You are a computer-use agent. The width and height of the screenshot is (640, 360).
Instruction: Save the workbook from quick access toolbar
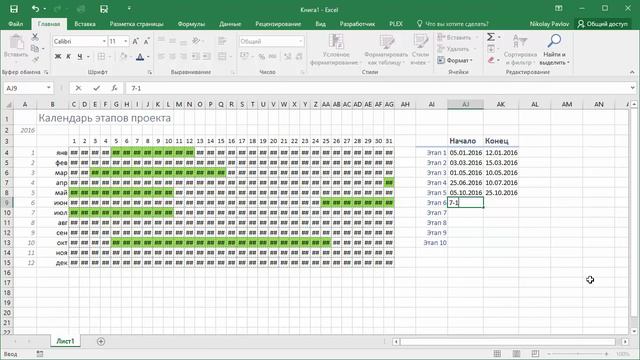14,9
